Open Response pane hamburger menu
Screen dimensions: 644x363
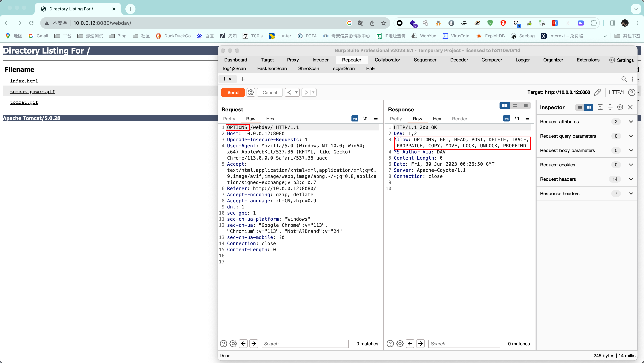[x=528, y=118]
